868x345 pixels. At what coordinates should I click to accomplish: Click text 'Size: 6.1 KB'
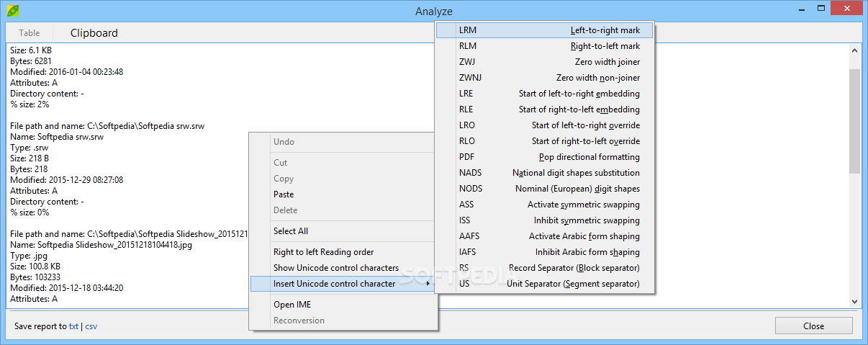click(31, 50)
